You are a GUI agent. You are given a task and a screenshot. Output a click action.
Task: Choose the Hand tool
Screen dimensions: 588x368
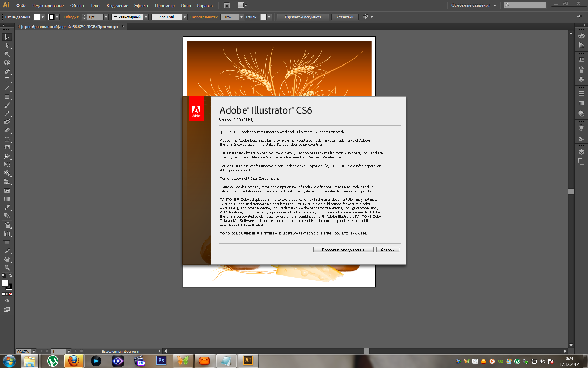[7, 259]
